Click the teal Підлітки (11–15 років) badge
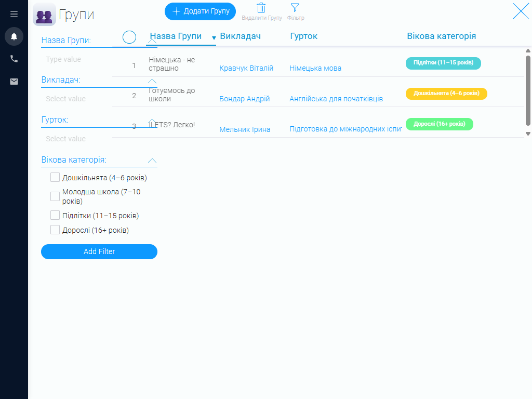Image resolution: width=532 pixels, height=399 pixels. click(x=444, y=63)
